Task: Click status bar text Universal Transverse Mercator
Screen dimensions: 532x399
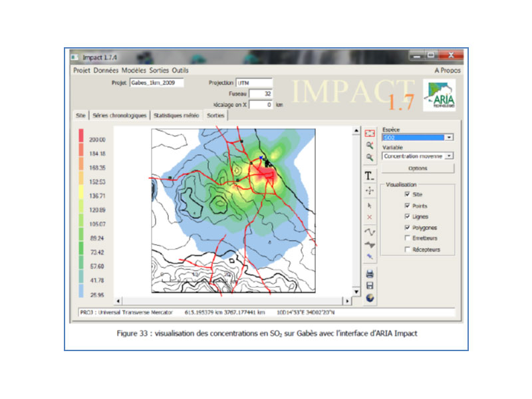Action: pyautogui.click(x=136, y=313)
